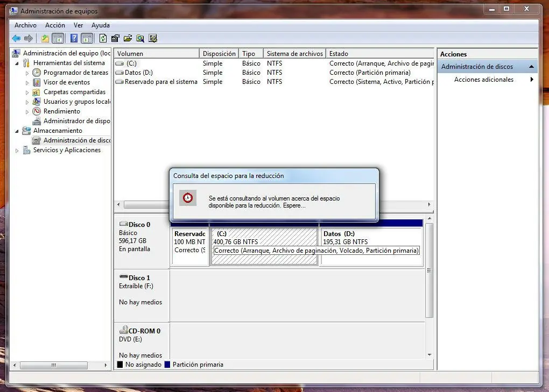Collapse the Administración de discos actions header
Viewport: 549px width, 392px height.
531,67
